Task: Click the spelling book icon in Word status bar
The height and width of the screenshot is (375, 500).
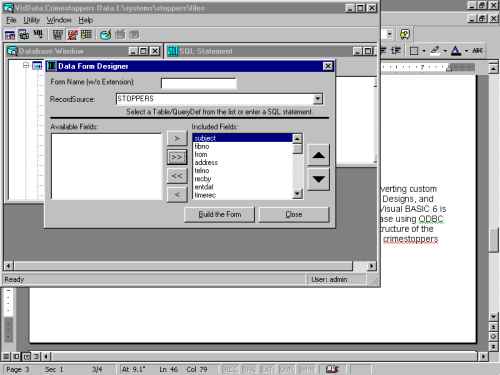Action: (332, 369)
